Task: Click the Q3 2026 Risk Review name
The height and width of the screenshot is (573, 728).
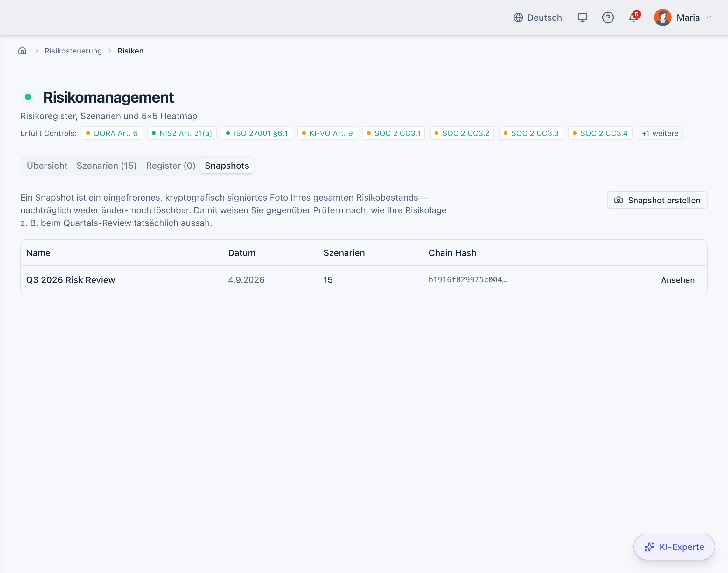Action: tap(71, 280)
